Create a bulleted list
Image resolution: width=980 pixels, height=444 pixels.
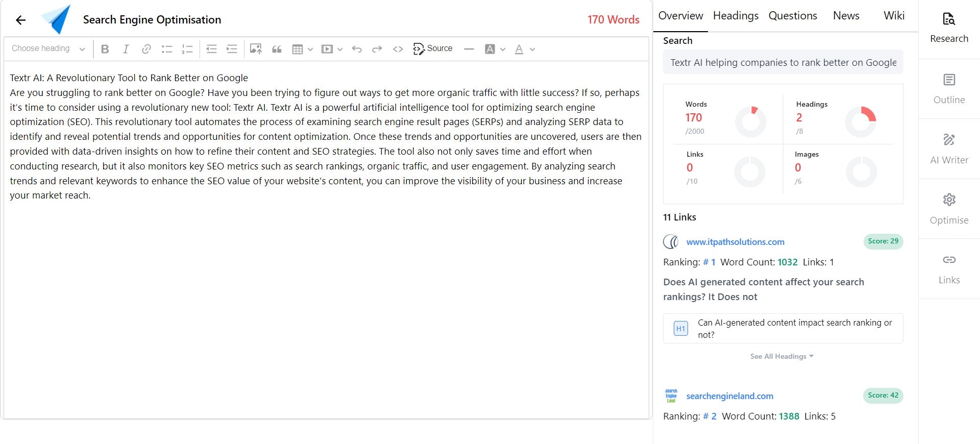coord(167,49)
